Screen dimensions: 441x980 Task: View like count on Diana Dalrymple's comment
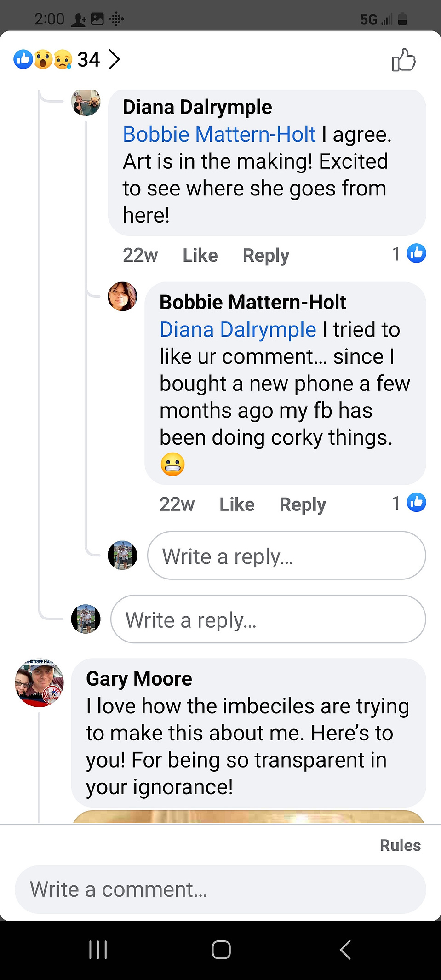pos(409,253)
